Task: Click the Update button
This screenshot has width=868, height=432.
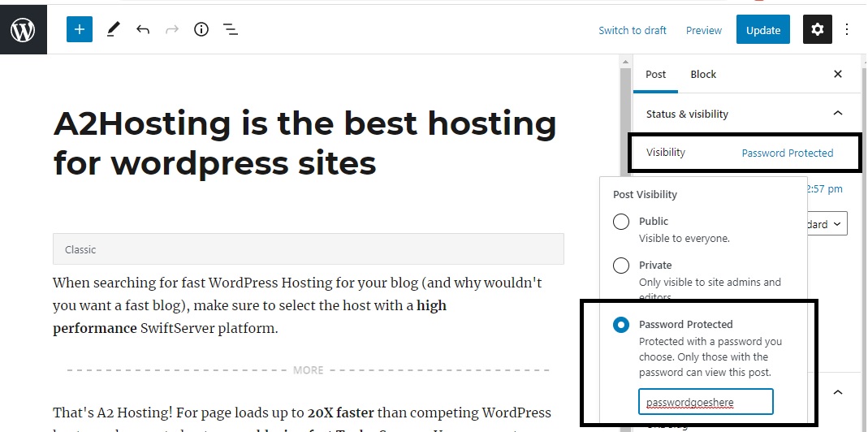Action: pos(762,30)
